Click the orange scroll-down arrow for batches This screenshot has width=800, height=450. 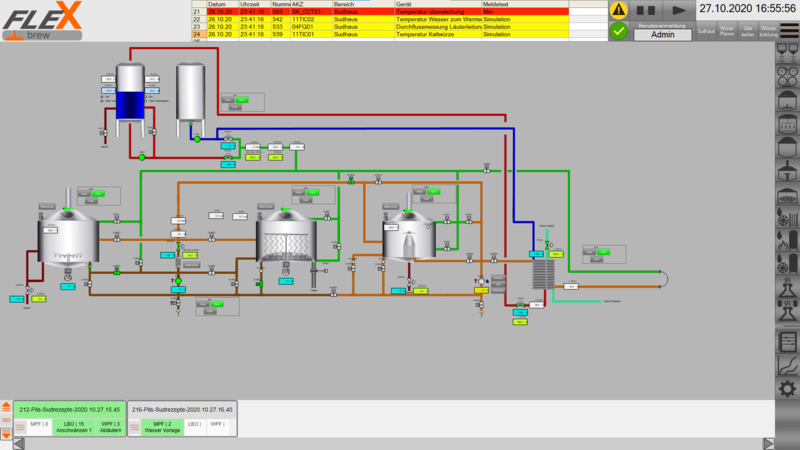pyautogui.click(x=6, y=433)
